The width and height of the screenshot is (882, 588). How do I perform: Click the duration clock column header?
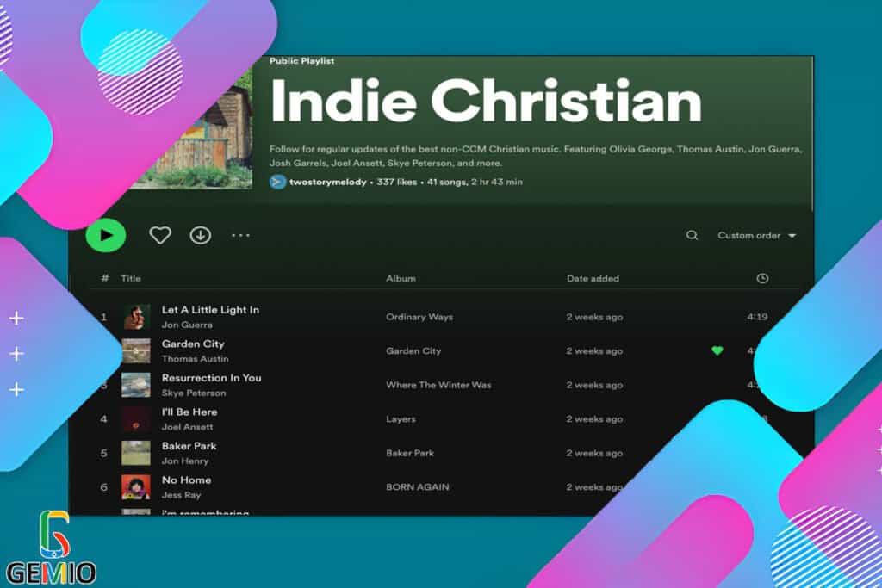(x=762, y=278)
